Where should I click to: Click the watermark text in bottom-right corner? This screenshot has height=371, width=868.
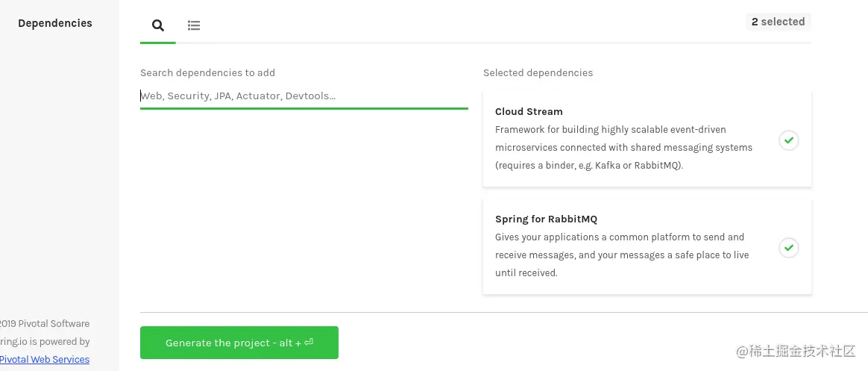(796, 351)
